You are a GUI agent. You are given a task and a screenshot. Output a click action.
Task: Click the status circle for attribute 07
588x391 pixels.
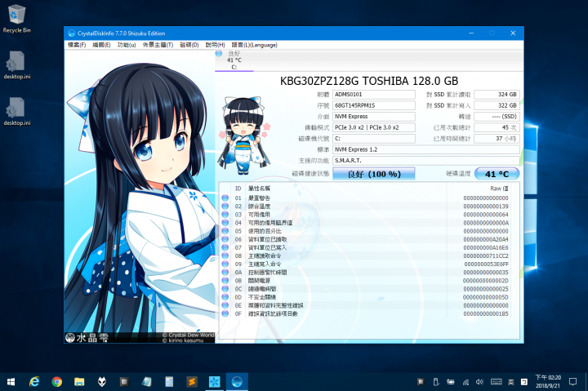pyautogui.click(x=225, y=247)
